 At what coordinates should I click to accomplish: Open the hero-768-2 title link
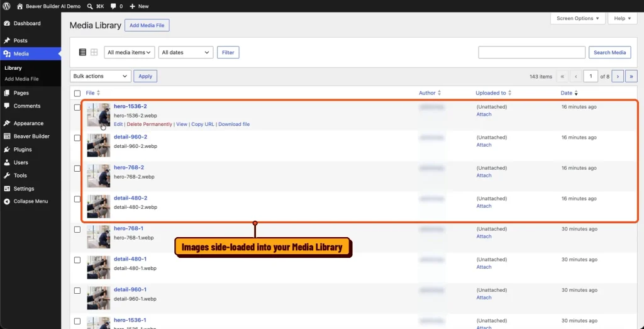click(129, 167)
